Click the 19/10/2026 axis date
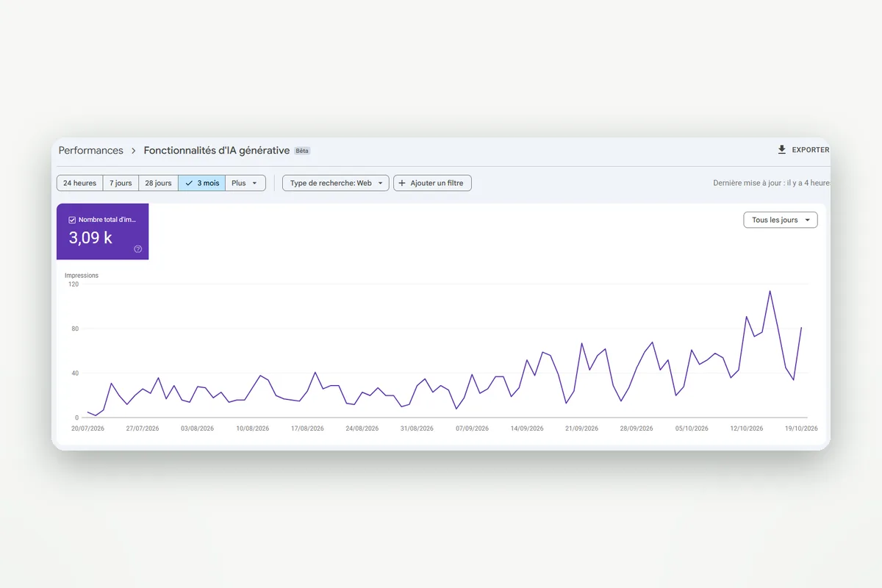The width and height of the screenshot is (882, 588). coord(800,429)
